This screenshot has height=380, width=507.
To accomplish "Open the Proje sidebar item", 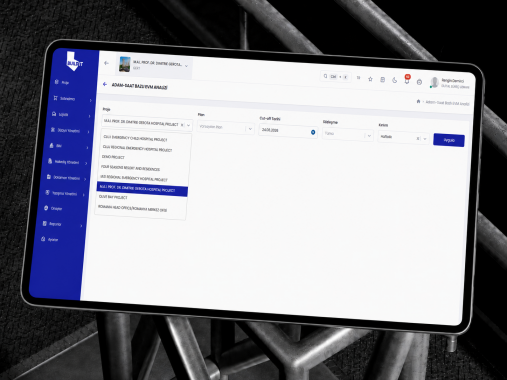I will [62, 82].
